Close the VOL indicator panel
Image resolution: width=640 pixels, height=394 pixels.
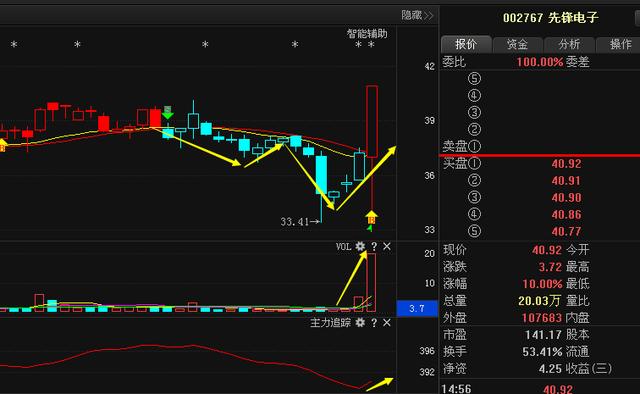pos(387,246)
